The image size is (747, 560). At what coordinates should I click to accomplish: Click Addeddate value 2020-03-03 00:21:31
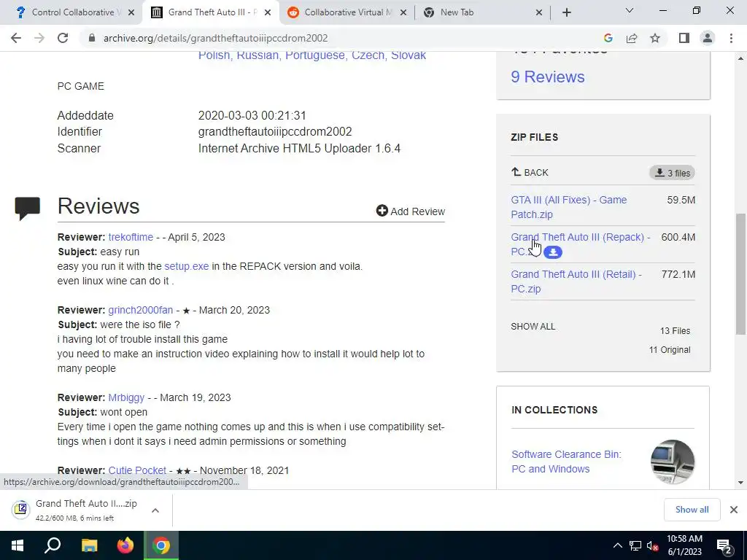252,115
